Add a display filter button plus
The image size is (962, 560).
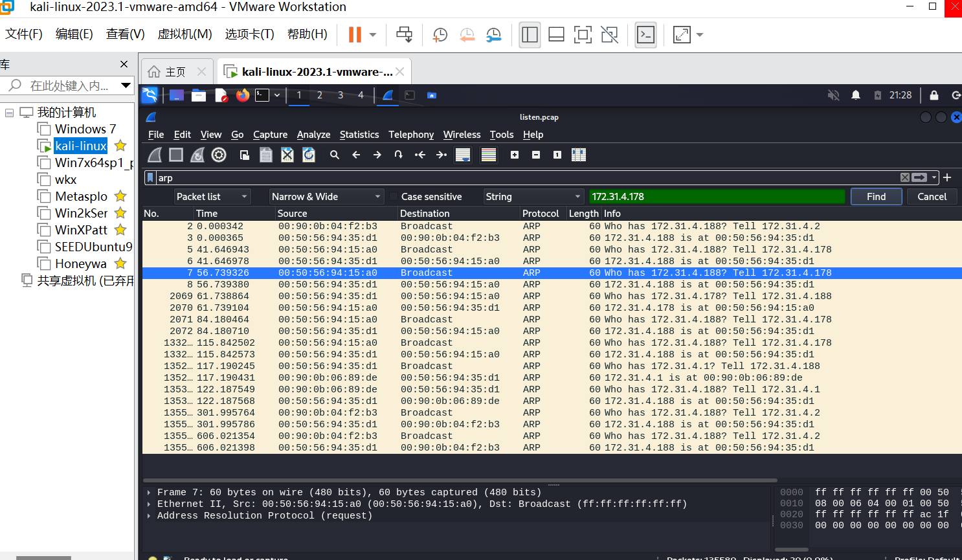click(x=947, y=177)
